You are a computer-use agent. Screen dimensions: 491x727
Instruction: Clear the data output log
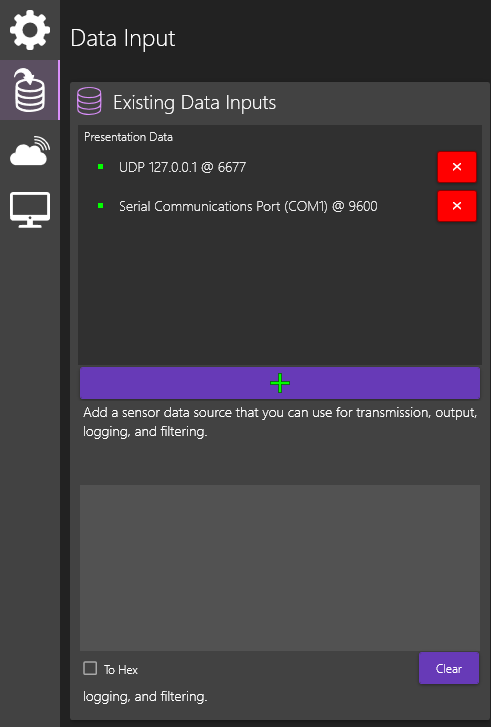click(449, 668)
